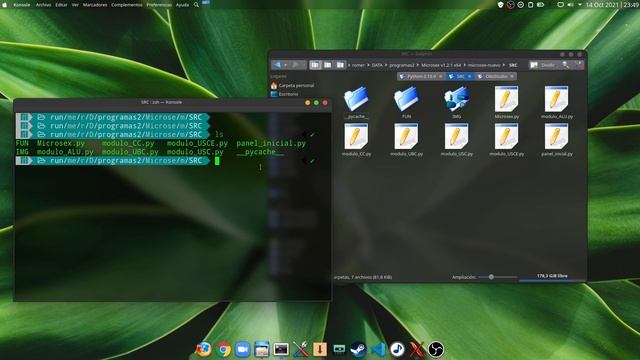Image resolution: width=640 pixels, height=360 pixels.
Task: Switch Dolphin to icons view mode
Action: pos(315,65)
